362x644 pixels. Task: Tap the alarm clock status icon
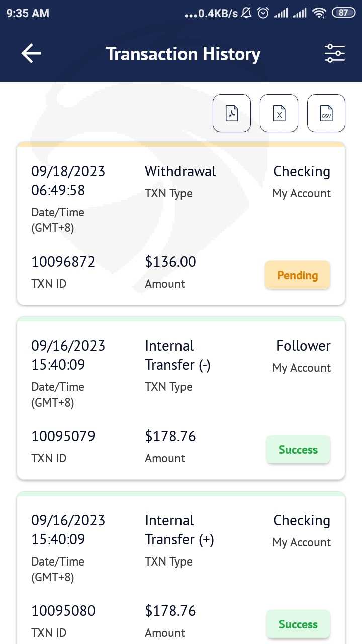pyautogui.click(x=263, y=13)
